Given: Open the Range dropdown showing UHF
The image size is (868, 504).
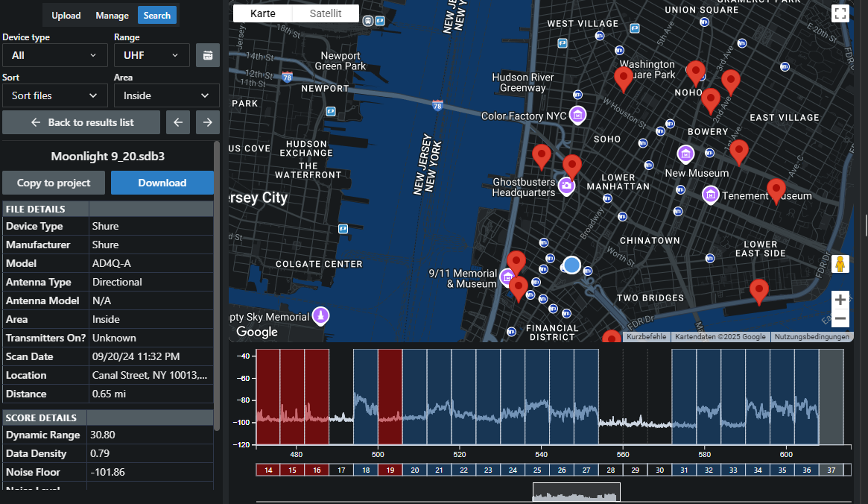Looking at the screenshot, I should click(152, 55).
